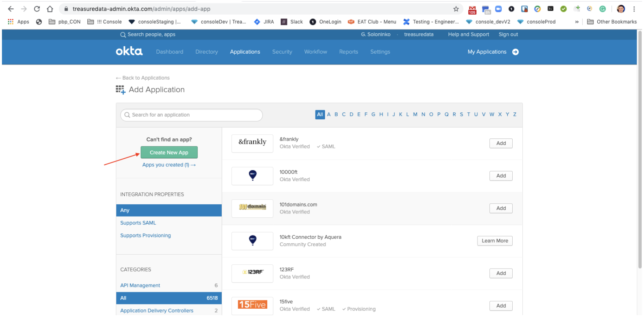
Task: Filter applications by letter S
Action: tap(461, 114)
